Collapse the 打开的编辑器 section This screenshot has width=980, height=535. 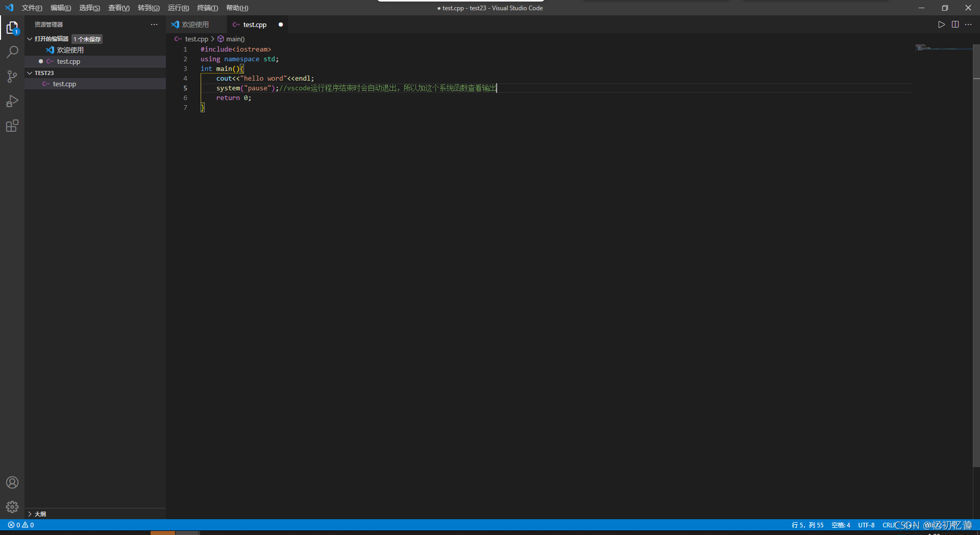(x=30, y=39)
